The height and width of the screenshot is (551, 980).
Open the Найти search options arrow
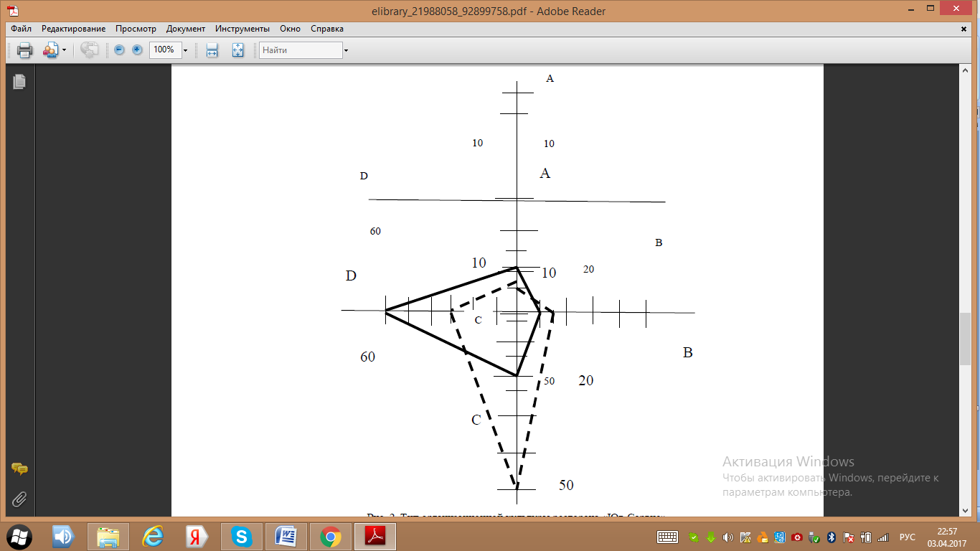point(346,50)
